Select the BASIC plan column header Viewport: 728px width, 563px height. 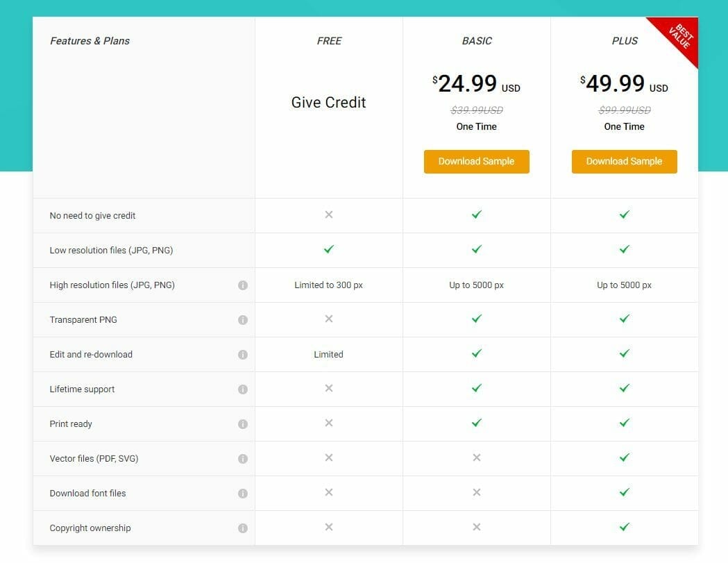pyautogui.click(x=476, y=41)
